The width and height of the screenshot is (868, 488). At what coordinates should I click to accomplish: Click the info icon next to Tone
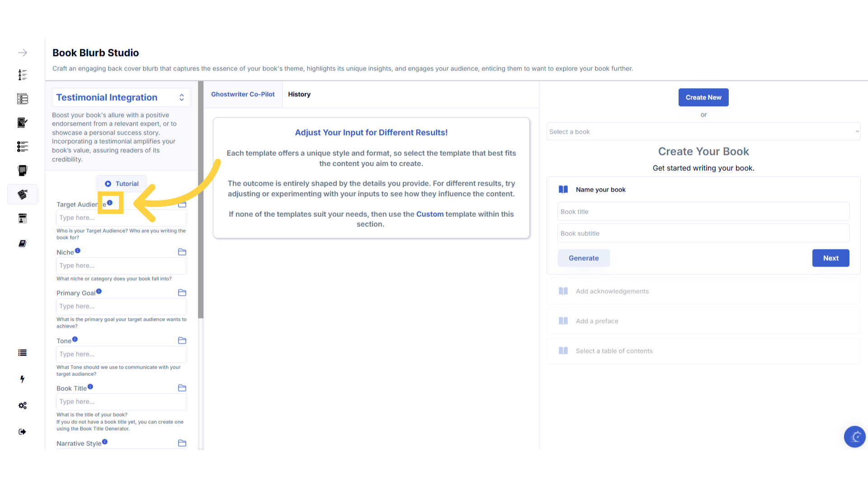75,339
